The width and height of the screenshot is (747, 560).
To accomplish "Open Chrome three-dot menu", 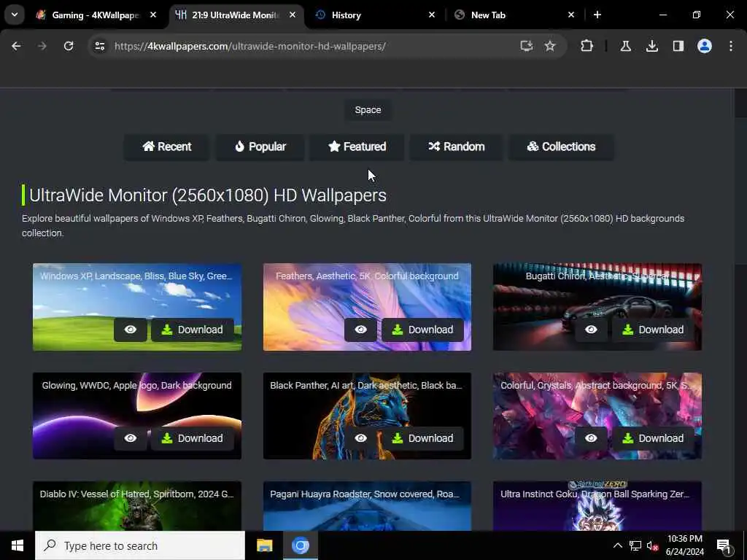I will 731,46.
